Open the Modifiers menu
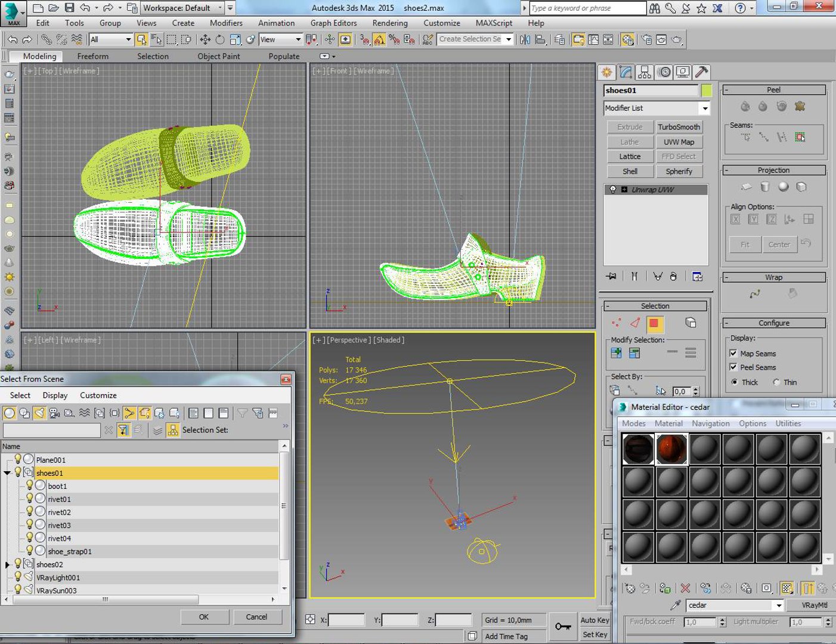836x644 pixels. tap(226, 23)
